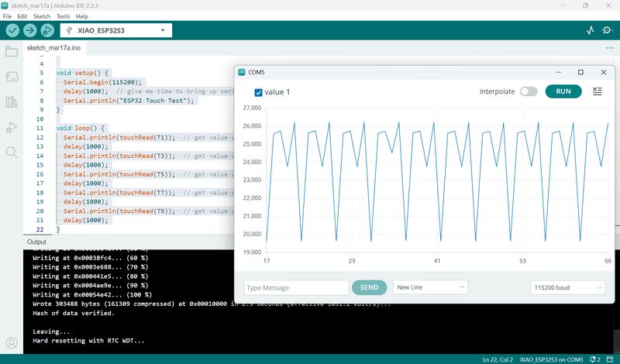Screen dimensions: 620x364
Task: Click the 19,000 y-axis label in plotter
Action: tap(253, 252)
